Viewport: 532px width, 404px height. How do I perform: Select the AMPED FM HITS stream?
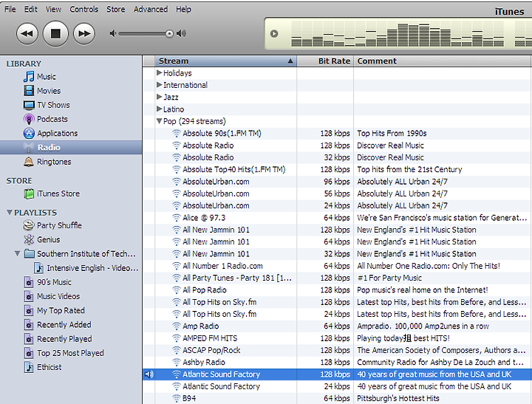pos(337,338)
